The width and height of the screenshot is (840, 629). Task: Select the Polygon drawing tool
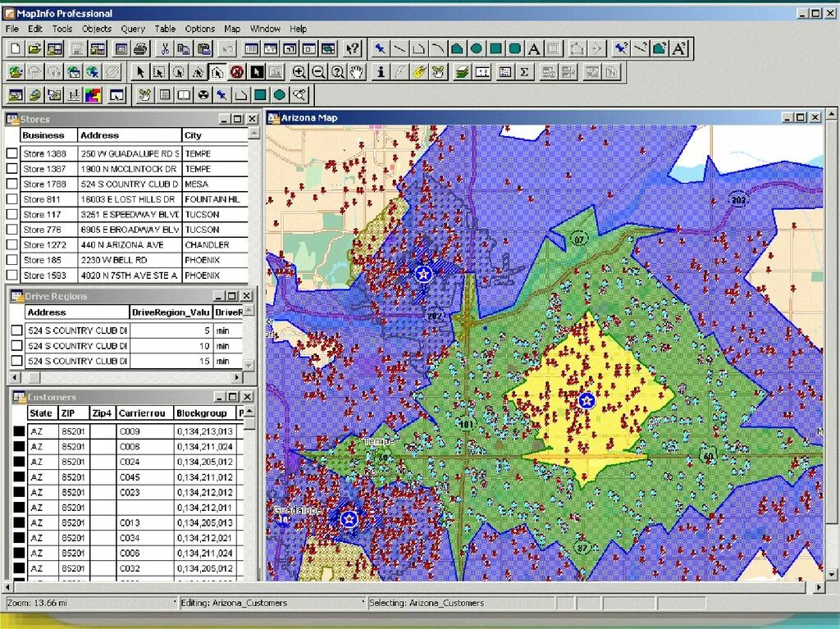(x=457, y=49)
